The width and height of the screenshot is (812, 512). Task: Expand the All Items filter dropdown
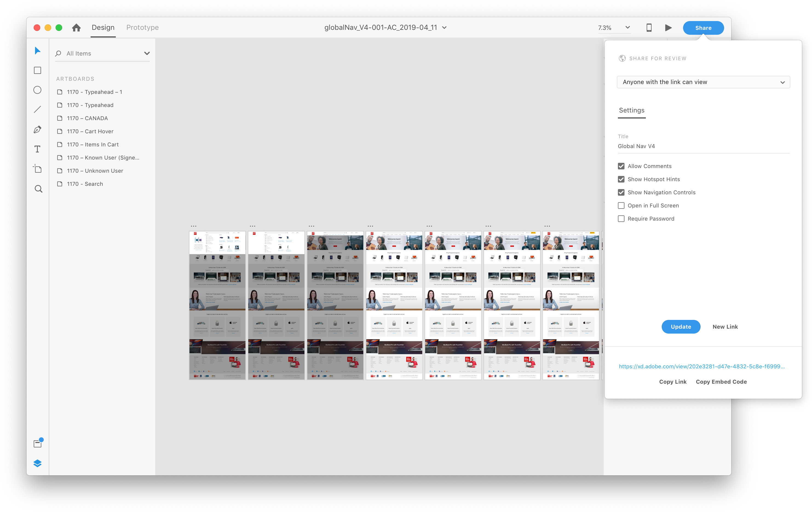[x=147, y=54]
